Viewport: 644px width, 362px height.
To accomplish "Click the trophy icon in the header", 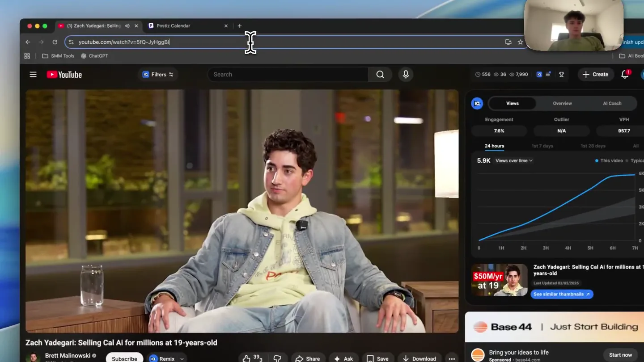I will coord(562,75).
